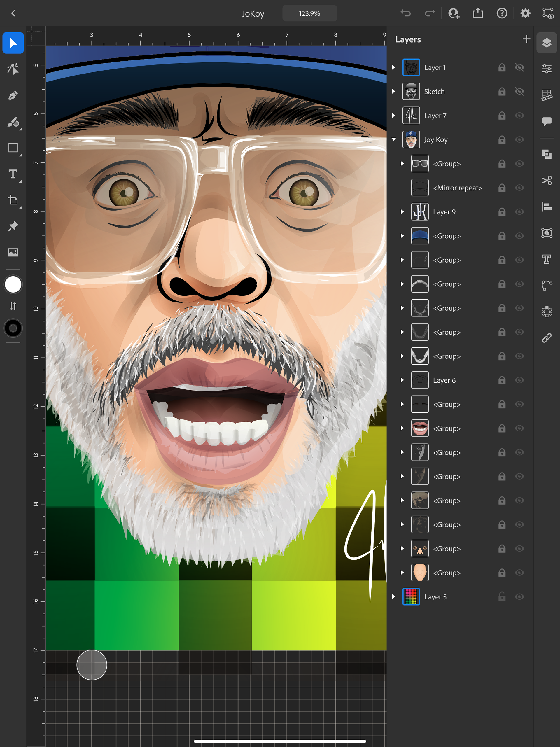
Task: Select the Pen tool
Action: pyautogui.click(x=13, y=96)
